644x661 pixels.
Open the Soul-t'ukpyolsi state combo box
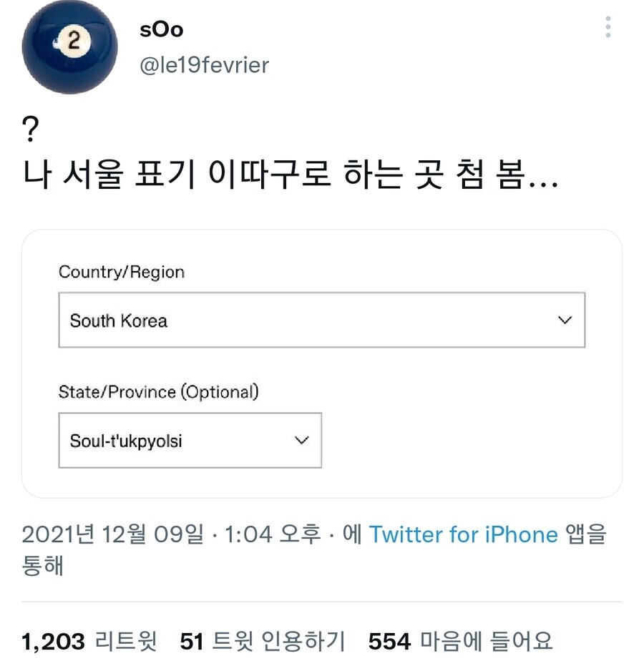click(x=190, y=440)
